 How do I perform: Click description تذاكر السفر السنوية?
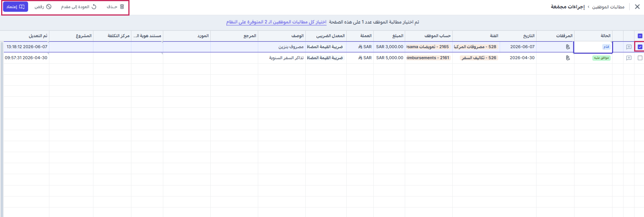click(x=286, y=58)
